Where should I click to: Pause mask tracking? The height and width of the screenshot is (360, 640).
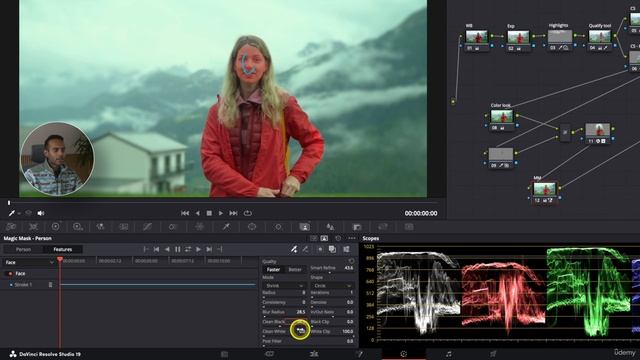(x=178, y=249)
